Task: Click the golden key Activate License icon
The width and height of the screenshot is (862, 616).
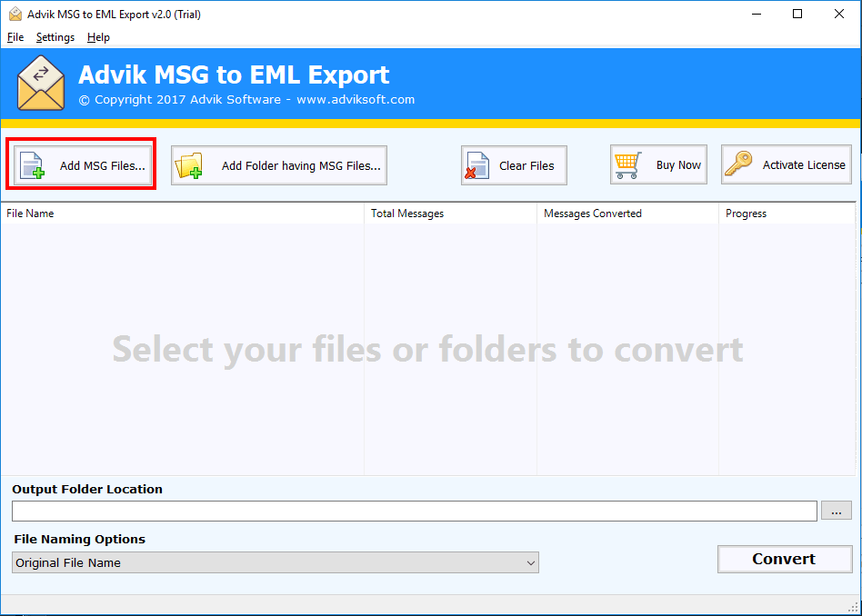Action: [x=738, y=164]
